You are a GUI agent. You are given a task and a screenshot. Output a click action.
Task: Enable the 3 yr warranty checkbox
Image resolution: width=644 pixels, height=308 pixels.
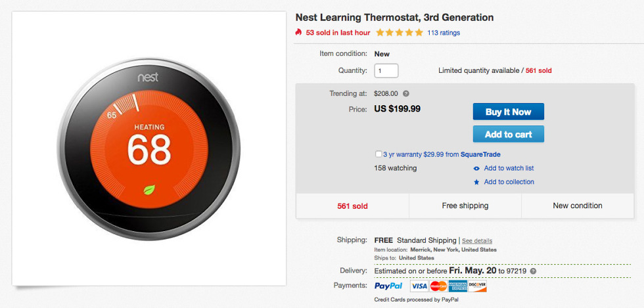378,154
